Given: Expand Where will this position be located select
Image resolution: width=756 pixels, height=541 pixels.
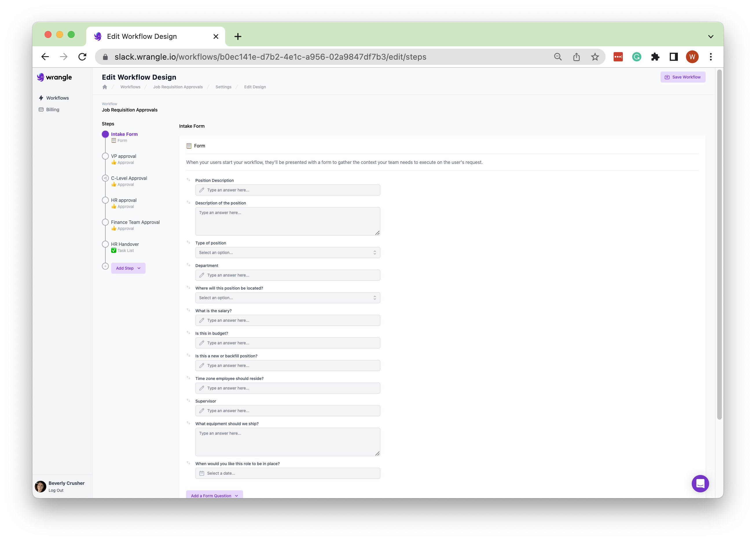Looking at the screenshot, I should [x=287, y=298].
